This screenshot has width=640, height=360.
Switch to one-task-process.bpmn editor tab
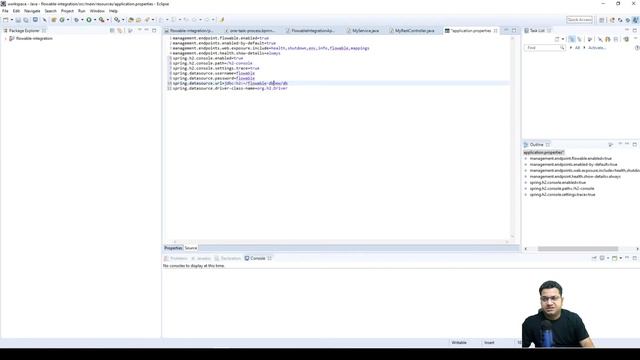252,31
